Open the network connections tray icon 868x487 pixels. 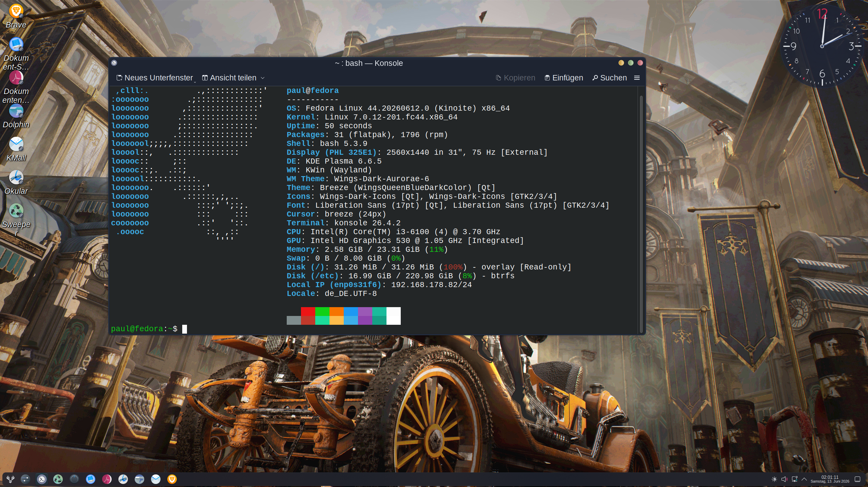coord(794,479)
